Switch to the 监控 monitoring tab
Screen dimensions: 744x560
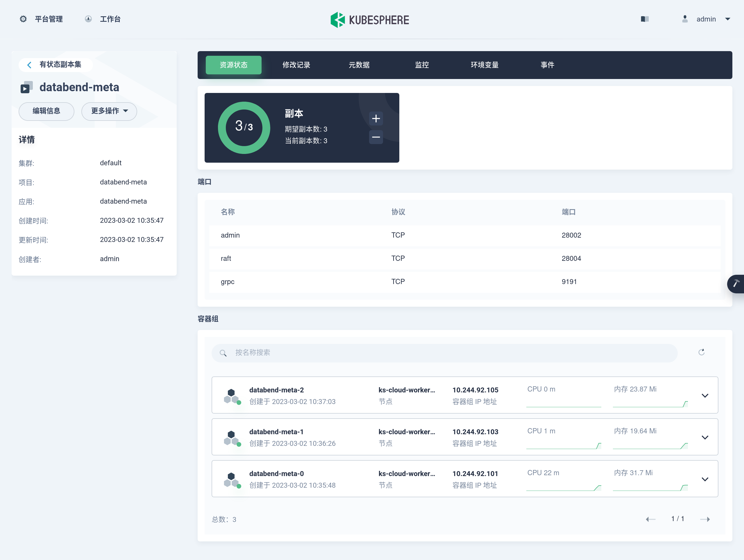[422, 65]
